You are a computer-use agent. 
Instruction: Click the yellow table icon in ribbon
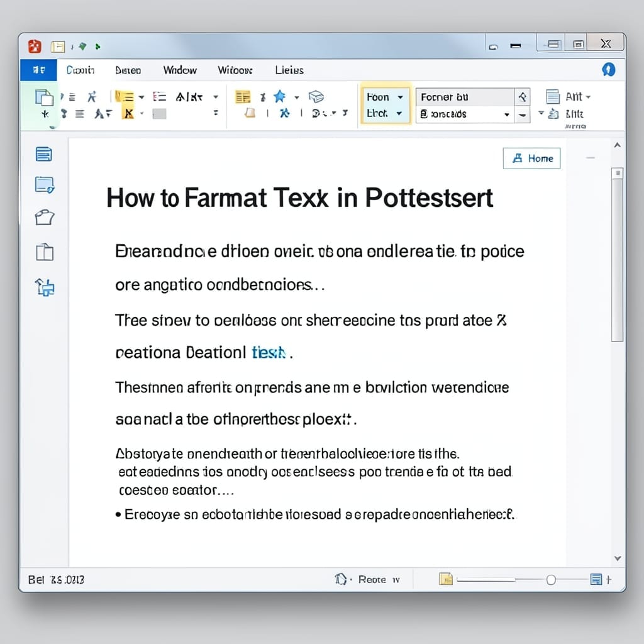point(243,97)
